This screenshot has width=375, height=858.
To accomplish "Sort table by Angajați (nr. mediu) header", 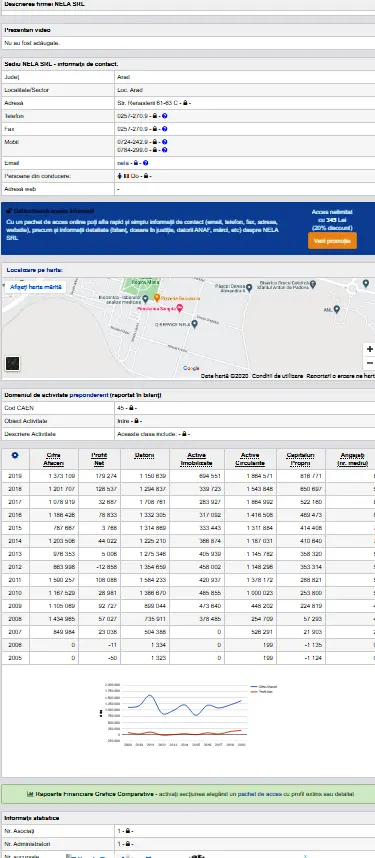I will pyautogui.click(x=353, y=459).
